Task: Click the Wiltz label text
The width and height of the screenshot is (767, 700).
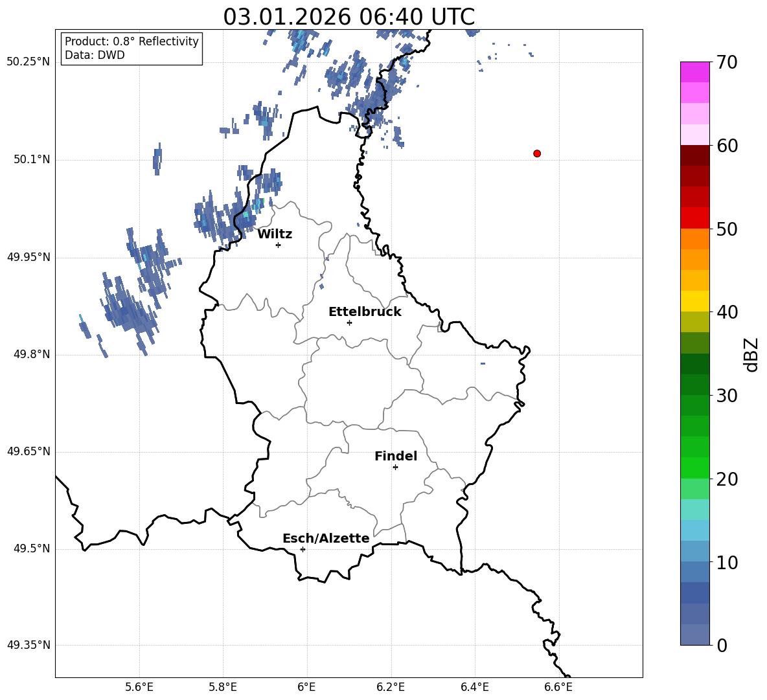Action: click(275, 234)
